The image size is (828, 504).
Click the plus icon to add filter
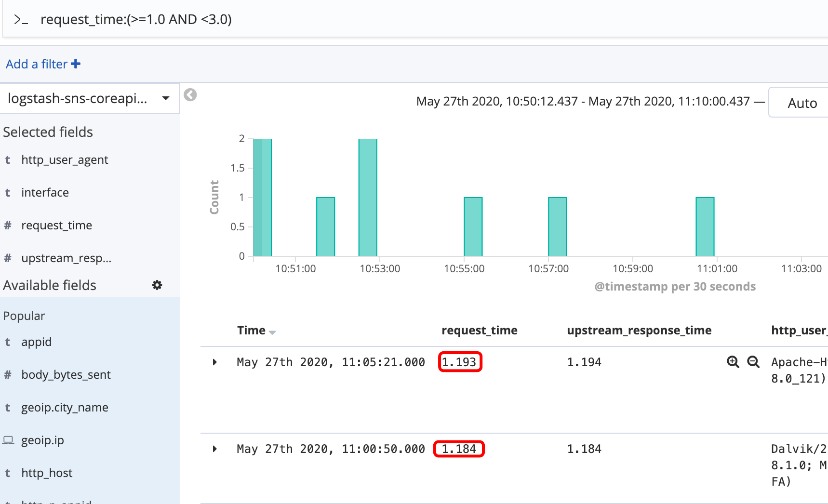pyautogui.click(x=76, y=64)
